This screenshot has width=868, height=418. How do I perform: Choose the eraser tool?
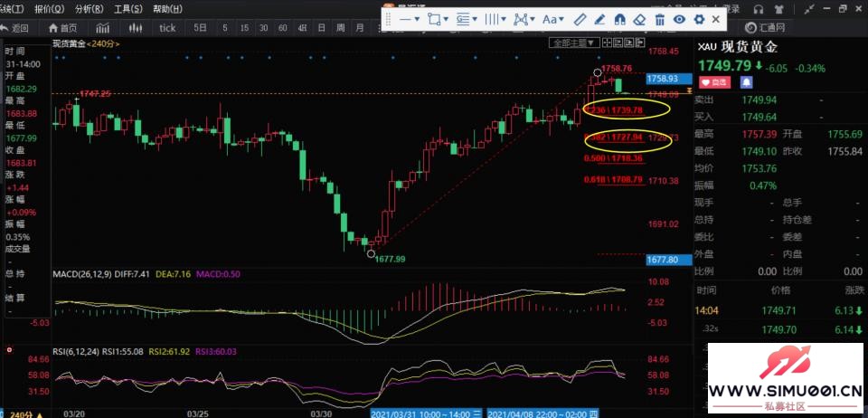[x=639, y=19]
